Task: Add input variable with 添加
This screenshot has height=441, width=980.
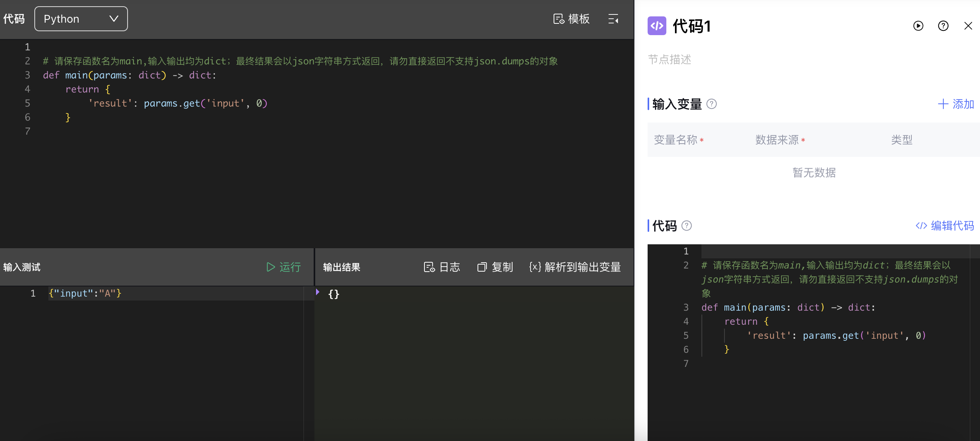Action: click(x=956, y=104)
